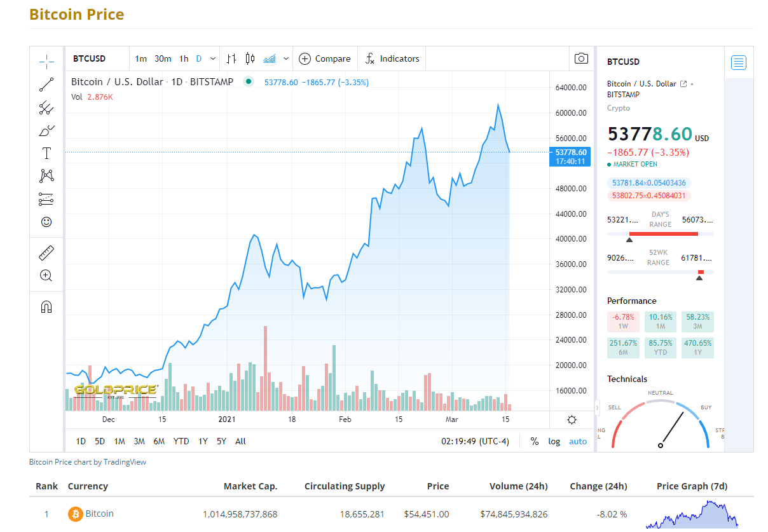This screenshot has height=532, width=768.
Task: Click the 1Y performance 470.65% box
Action: (697, 347)
